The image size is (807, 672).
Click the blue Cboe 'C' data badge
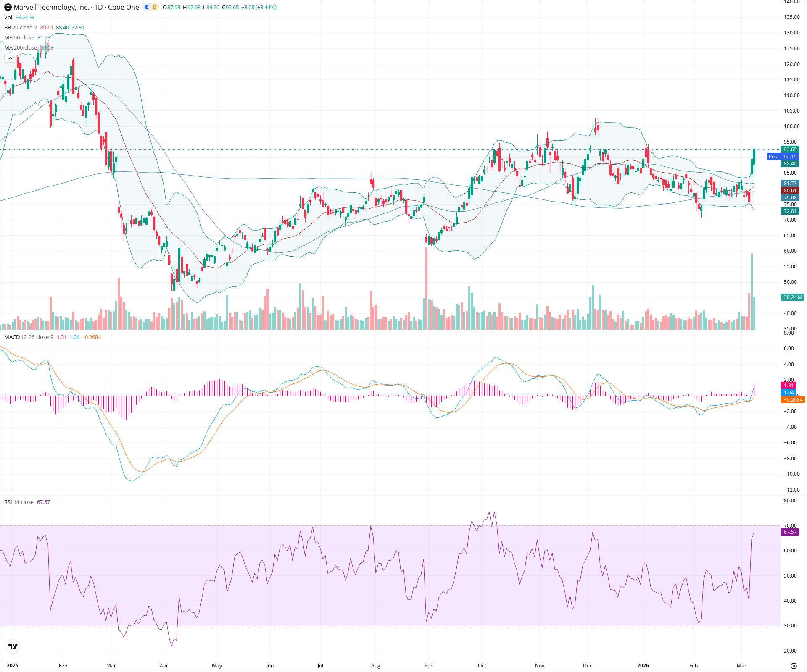click(146, 7)
